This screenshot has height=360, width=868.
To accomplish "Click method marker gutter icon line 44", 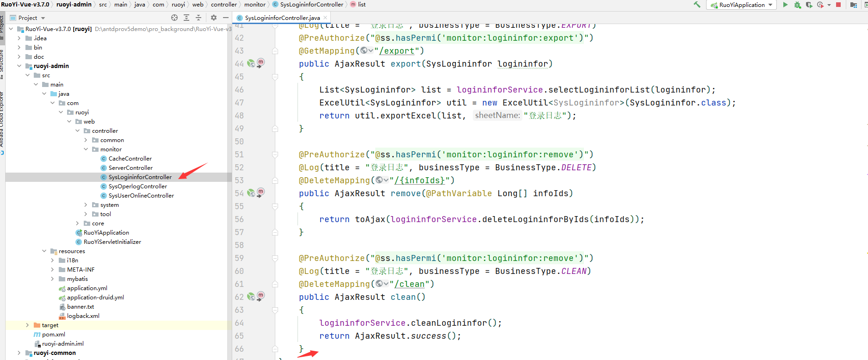I will click(261, 62).
